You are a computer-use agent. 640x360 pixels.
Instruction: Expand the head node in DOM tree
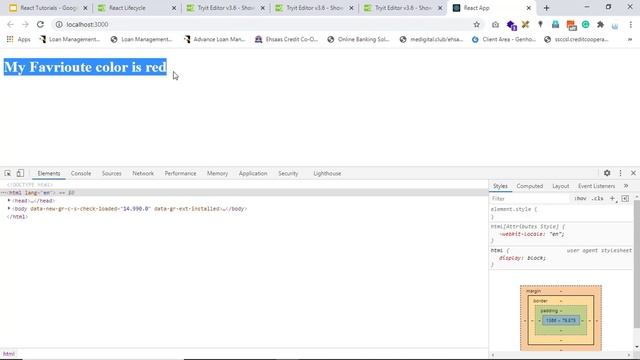(9, 200)
